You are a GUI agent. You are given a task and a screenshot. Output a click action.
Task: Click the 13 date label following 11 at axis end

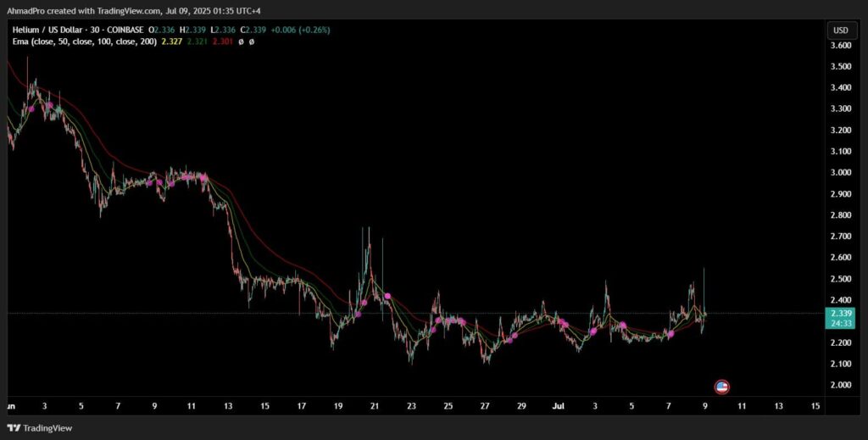pyautogui.click(x=778, y=406)
